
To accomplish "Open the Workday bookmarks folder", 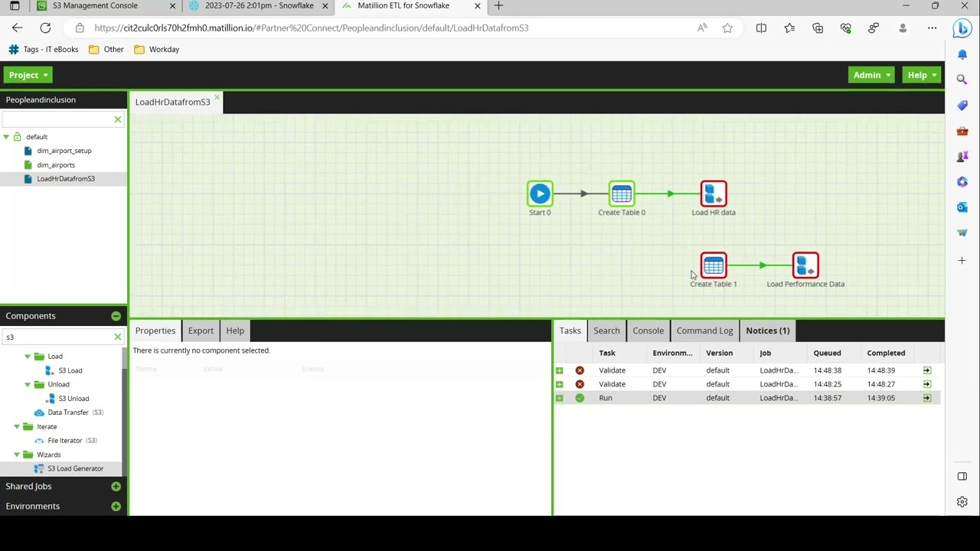I will coord(156,50).
